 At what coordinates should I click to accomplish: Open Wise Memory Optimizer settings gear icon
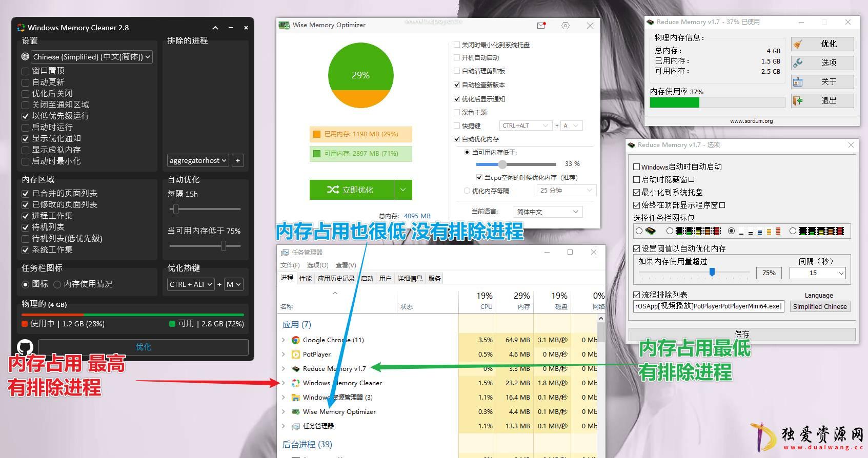[x=566, y=25]
